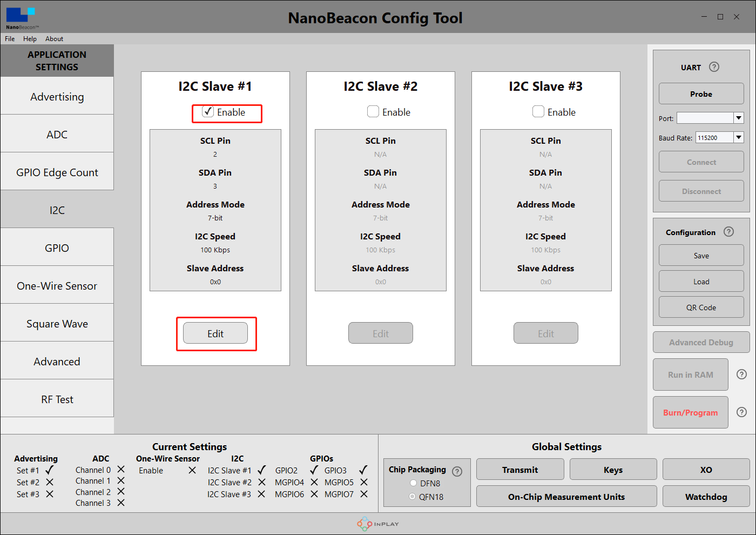
Task: Click the 'I2C Slave #3' status row label
Action: click(229, 494)
